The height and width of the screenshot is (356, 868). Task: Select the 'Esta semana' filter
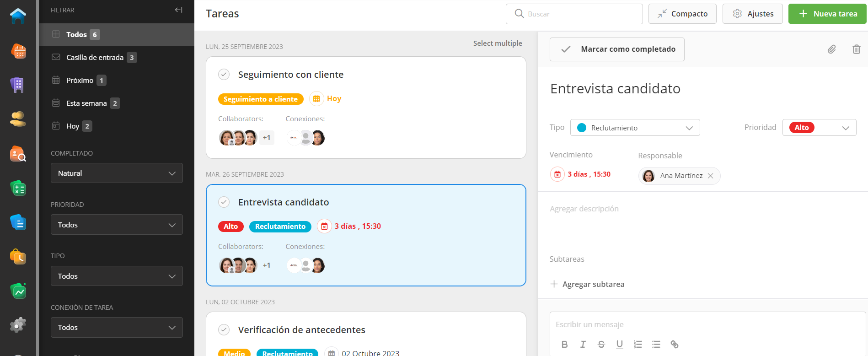coord(86,103)
